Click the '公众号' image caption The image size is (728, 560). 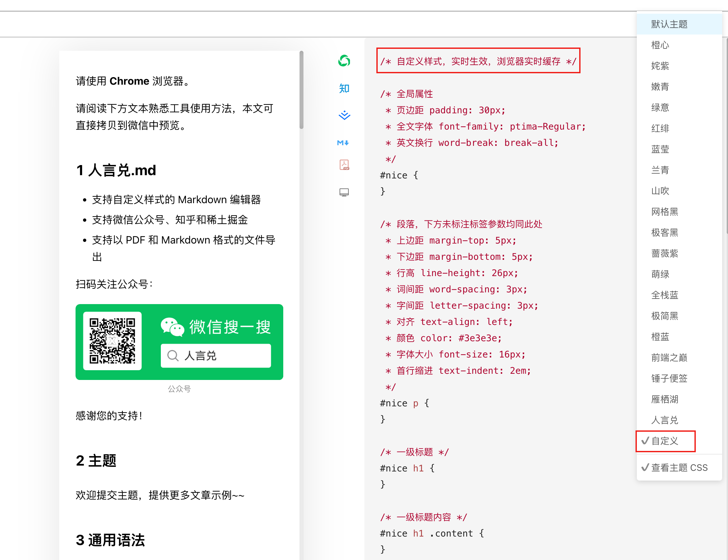(x=179, y=389)
